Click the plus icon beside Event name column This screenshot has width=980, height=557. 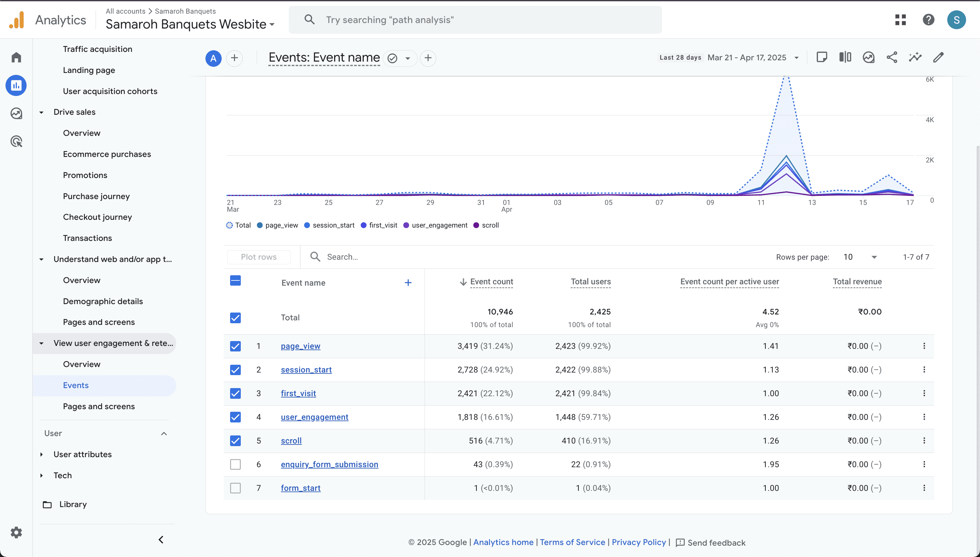408,283
